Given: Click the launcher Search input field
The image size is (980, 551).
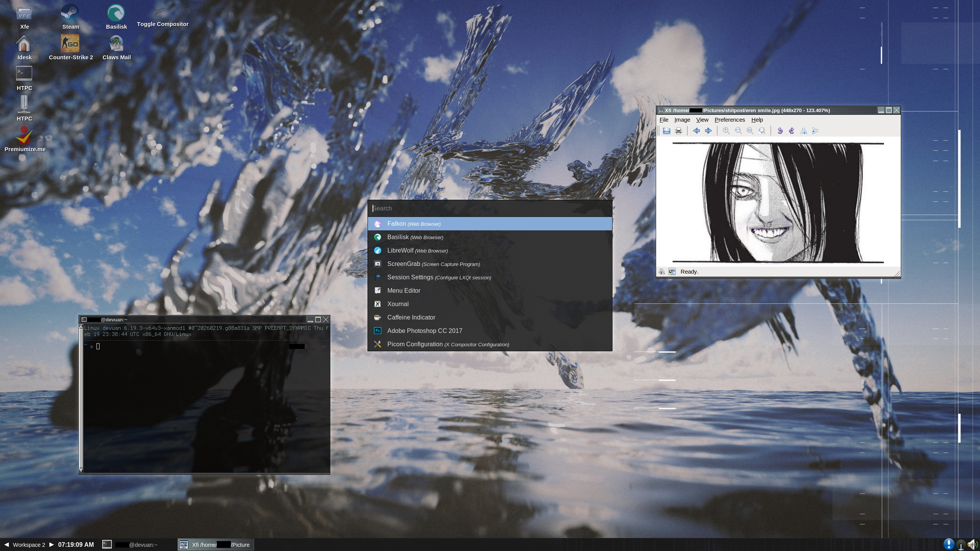Looking at the screenshot, I should coord(489,209).
